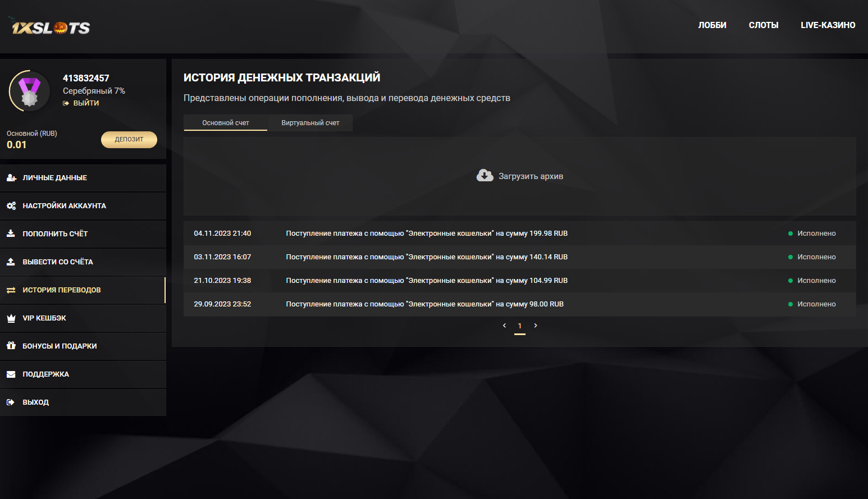Click the logout arrow icon beside ВЫЙТИ
The image size is (868, 499).
click(x=66, y=103)
